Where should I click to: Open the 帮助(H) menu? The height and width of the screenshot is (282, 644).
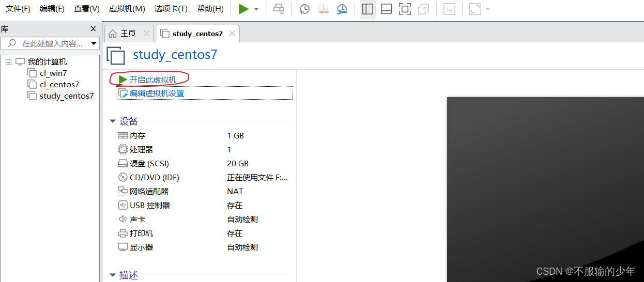210,9
